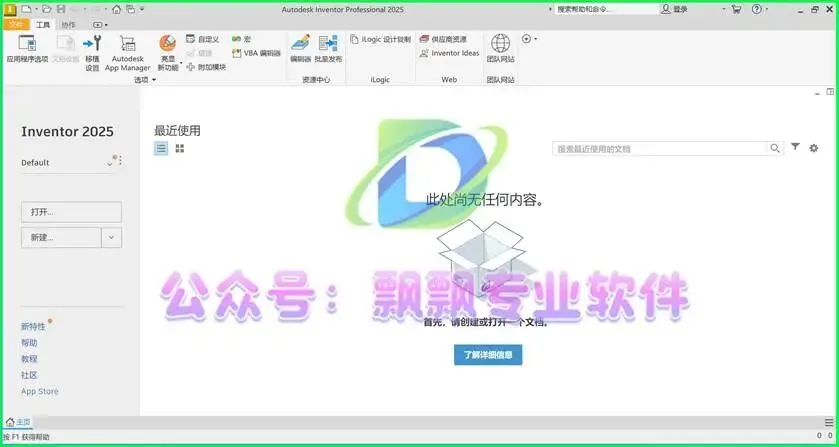Click the 搜索最近使用的文档 search field
Screen dimensions: 839x447
coord(660,149)
